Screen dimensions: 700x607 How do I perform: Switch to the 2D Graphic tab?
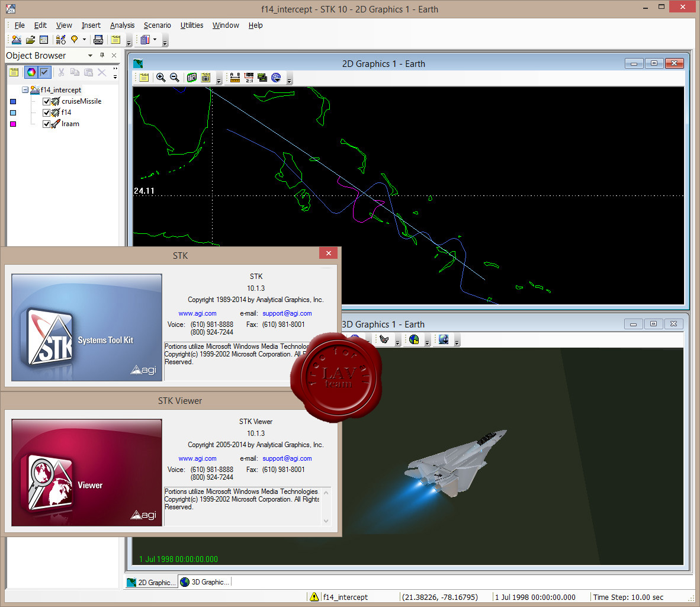pyautogui.click(x=152, y=582)
